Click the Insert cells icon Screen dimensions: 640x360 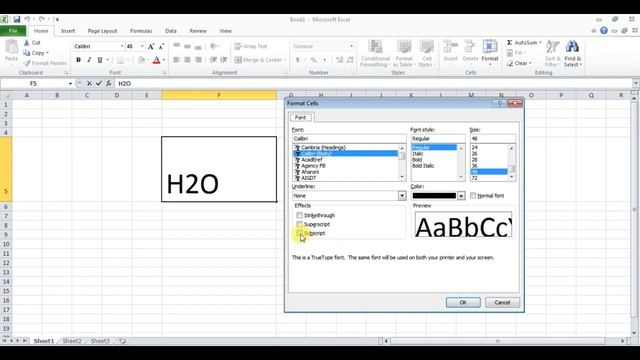pos(451,47)
